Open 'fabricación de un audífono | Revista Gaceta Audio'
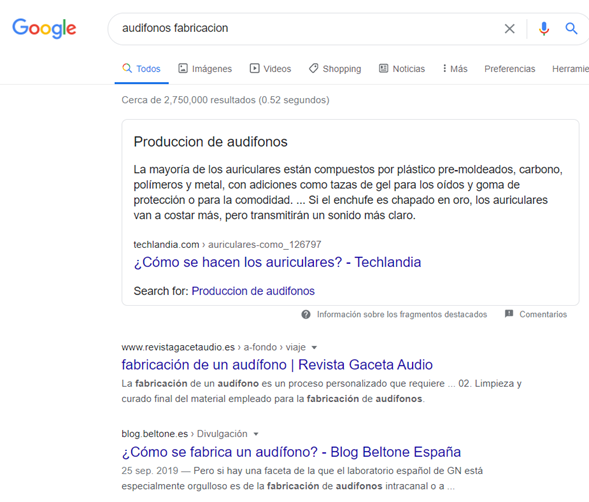 (x=277, y=365)
